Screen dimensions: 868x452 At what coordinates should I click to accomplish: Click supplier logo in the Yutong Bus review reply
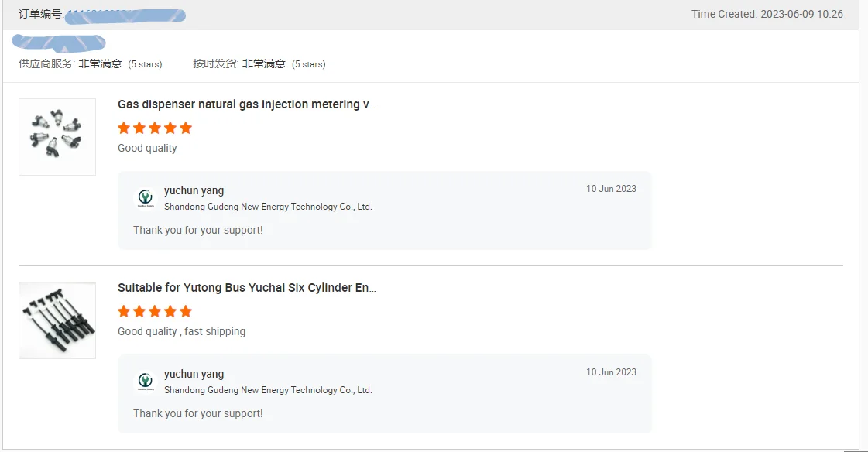click(x=146, y=382)
